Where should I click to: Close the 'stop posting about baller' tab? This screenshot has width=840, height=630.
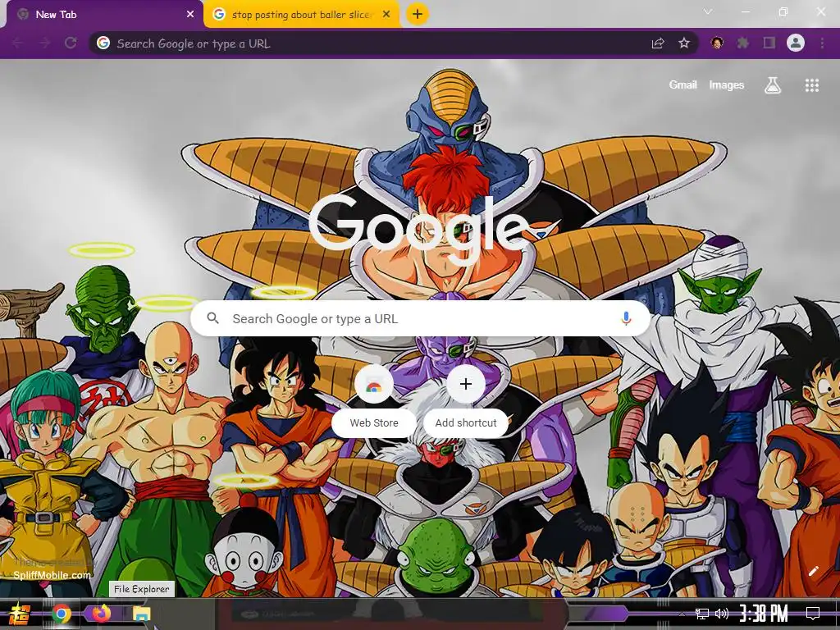coord(386,15)
